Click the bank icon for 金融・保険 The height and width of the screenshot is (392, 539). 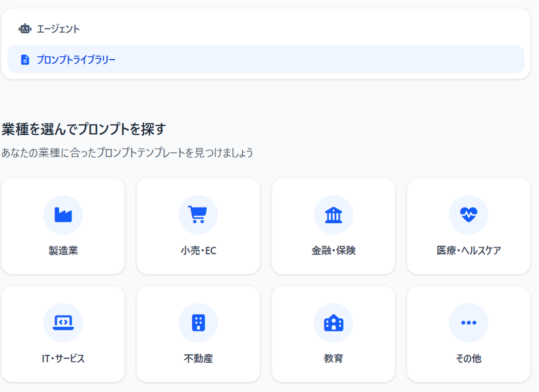pyautogui.click(x=334, y=214)
